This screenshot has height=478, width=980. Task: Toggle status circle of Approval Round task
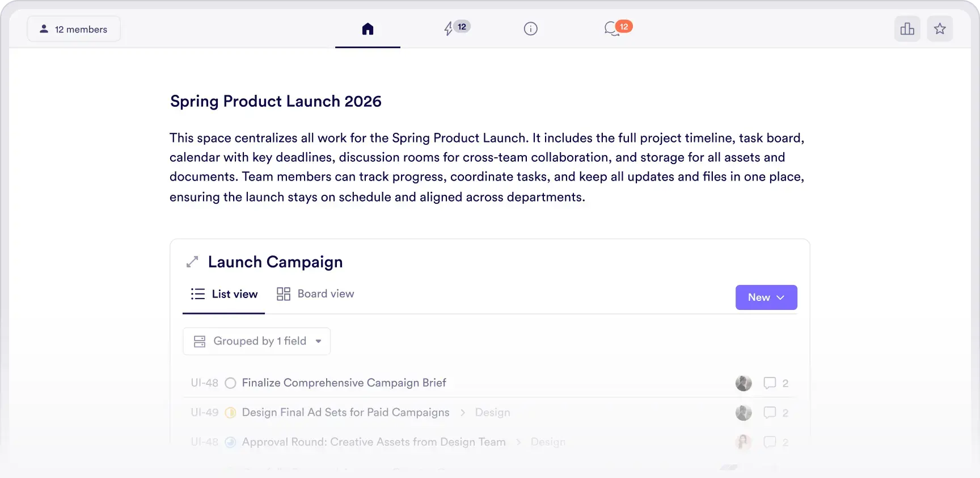pos(230,442)
